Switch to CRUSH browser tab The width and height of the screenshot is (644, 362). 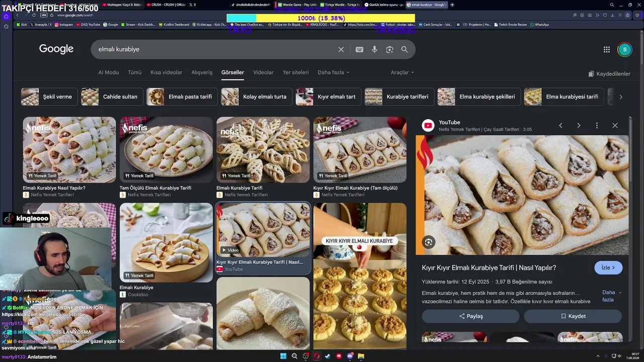point(167,5)
